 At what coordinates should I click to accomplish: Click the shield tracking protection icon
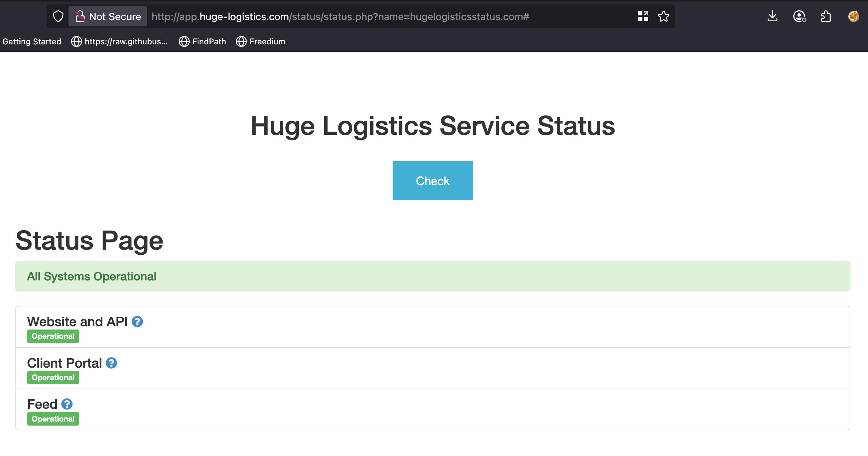tap(58, 16)
